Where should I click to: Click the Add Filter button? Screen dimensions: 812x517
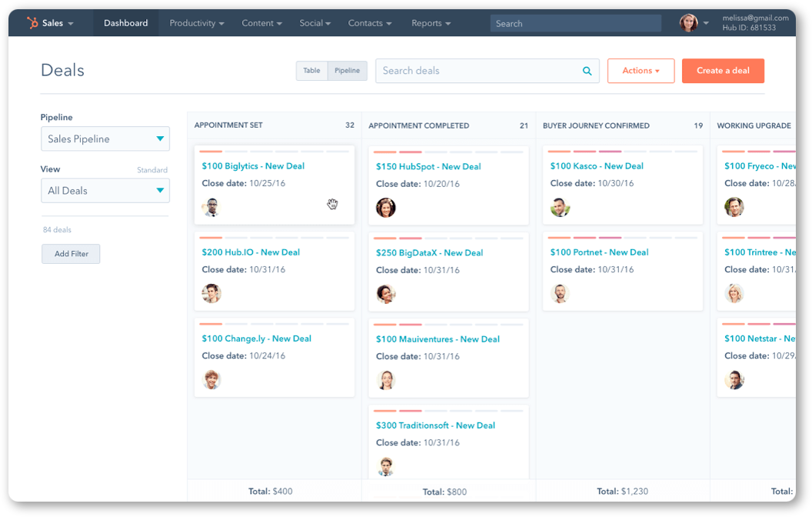pyautogui.click(x=71, y=254)
